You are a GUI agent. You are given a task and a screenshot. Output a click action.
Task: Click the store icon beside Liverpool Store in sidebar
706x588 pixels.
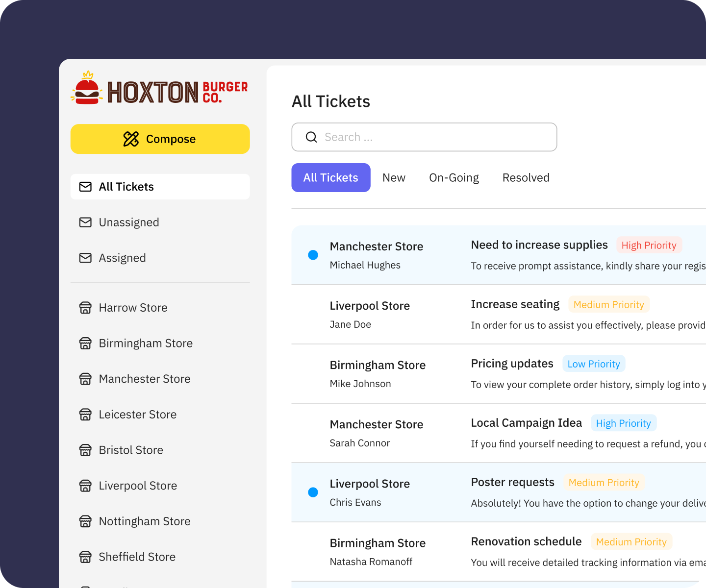(x=85, y=486)
